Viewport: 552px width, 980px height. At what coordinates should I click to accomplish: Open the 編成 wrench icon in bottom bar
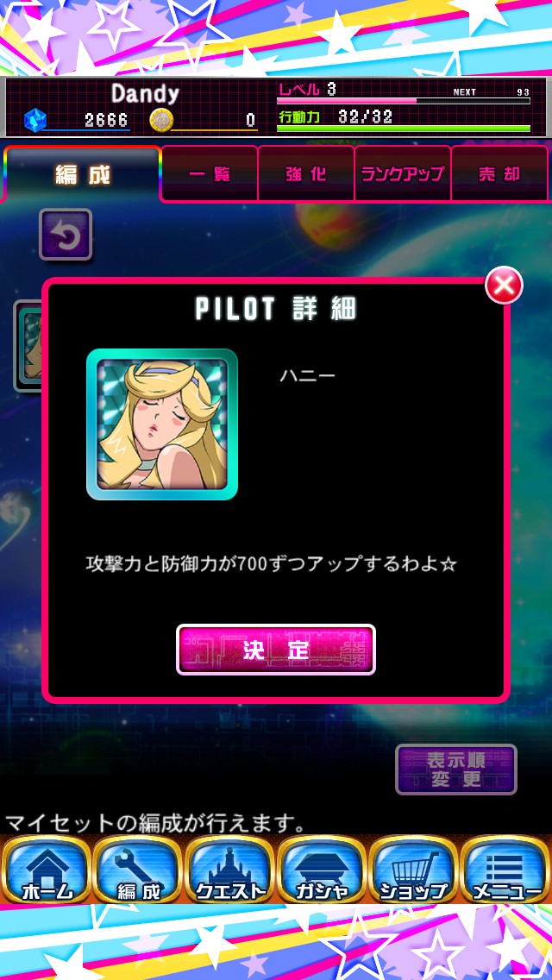coord(139,870)
